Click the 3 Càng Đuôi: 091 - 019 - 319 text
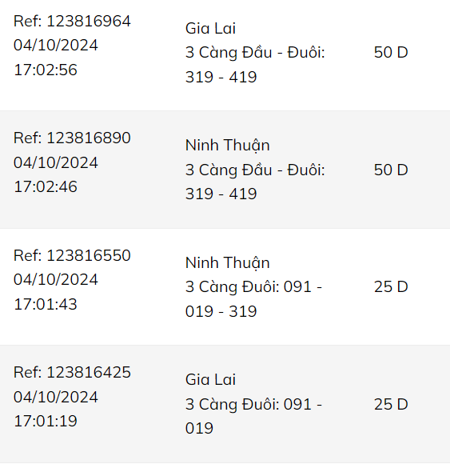 click(253, 299)
